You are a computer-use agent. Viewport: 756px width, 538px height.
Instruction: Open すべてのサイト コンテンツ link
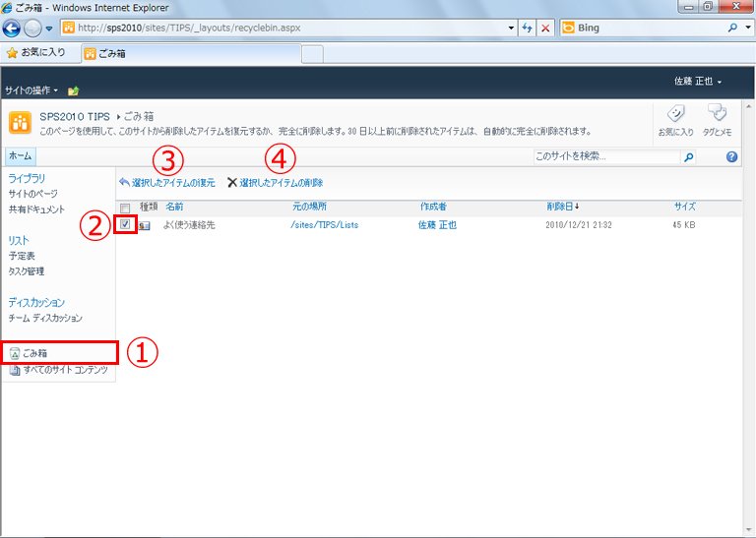(66, 370)
